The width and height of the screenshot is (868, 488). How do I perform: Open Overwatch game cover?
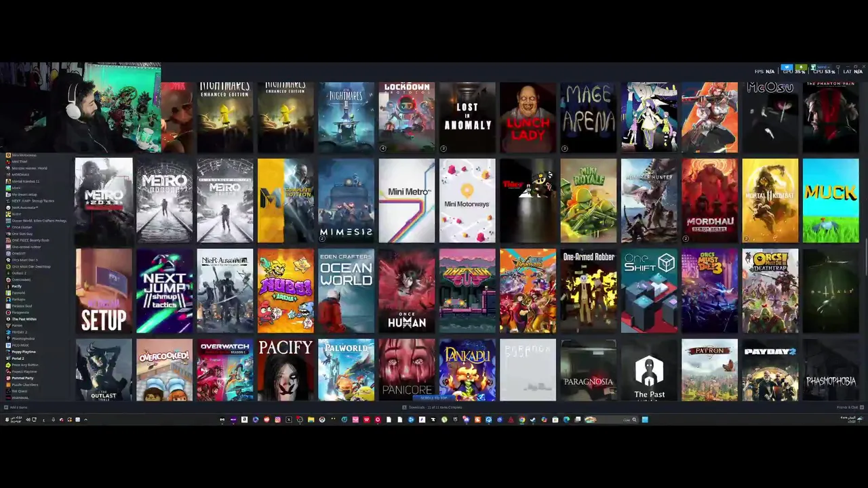coord(225,370)
